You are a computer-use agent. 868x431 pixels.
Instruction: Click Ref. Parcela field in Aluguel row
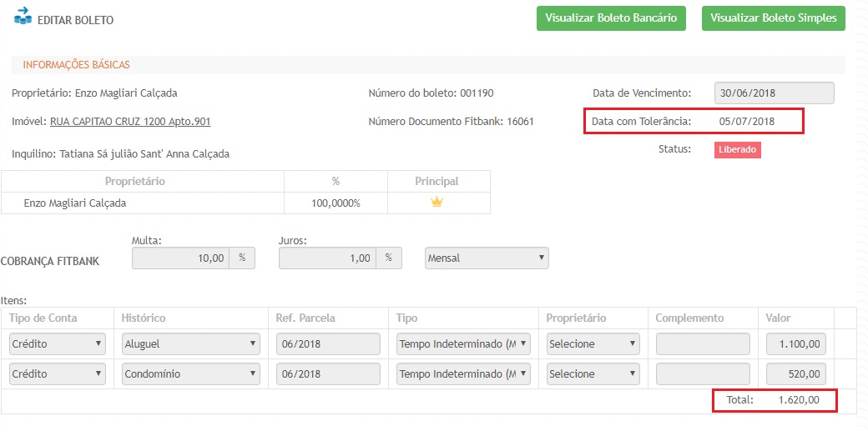point(328,343)
